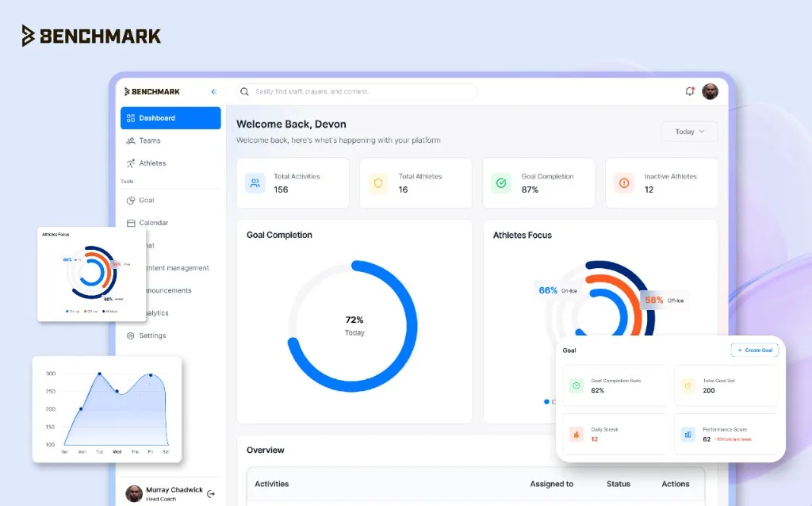The width and height of the screenshot is (812, 506).
Task: Click the logout icon beside Murray Chadwick
Action: [211, 493]
